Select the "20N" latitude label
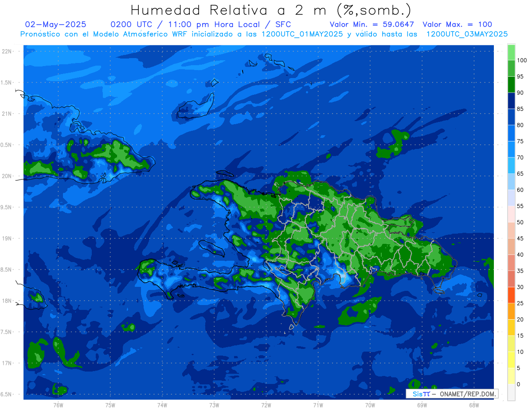Screen dimensions: 532x411 tap(7, 176)
